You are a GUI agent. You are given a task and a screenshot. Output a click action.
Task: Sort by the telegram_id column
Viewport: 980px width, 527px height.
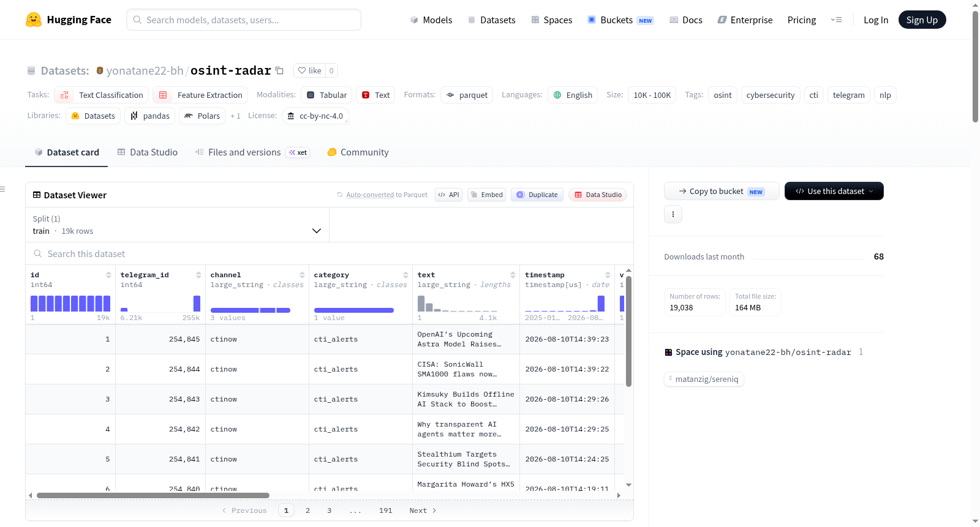coord(198,275)
